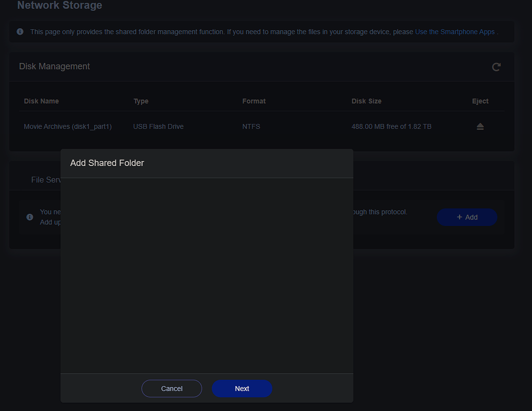532x411 pixels.
Task: Click the info icon in the top notice banner
Action: tap(20, 32)
